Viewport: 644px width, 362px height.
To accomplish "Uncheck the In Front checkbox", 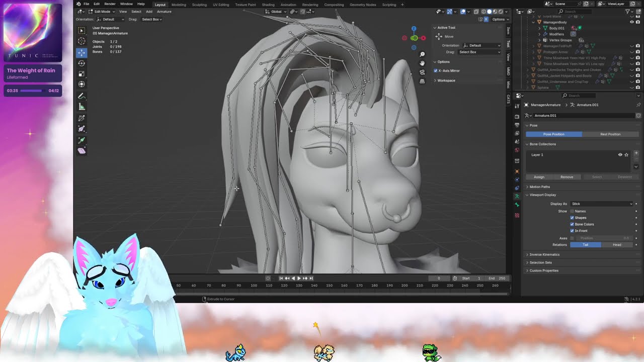I will tap(572, 231).
